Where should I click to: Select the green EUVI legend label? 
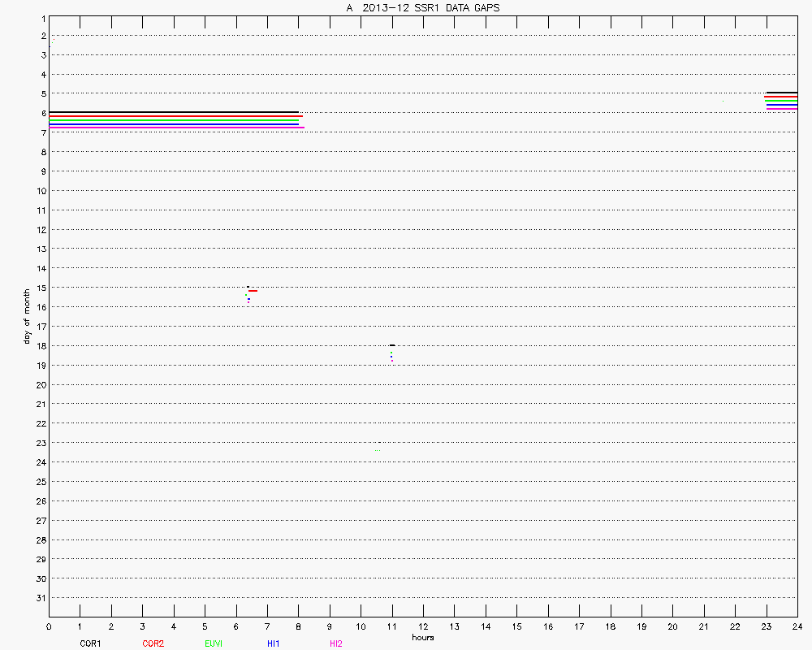click(214, 643)
